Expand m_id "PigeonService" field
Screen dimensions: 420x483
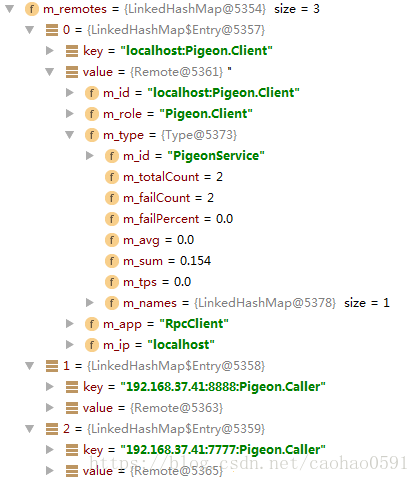[x=90, y=156]
